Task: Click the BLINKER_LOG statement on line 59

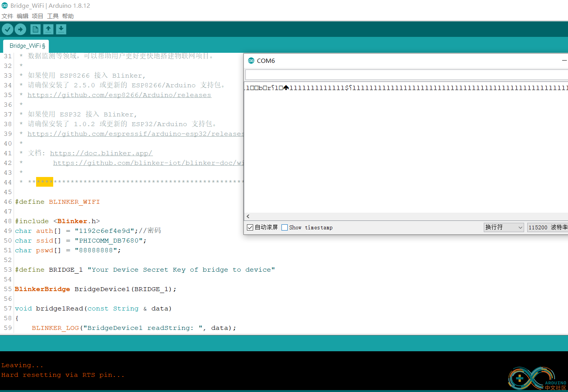Action: tap(134, 328)
